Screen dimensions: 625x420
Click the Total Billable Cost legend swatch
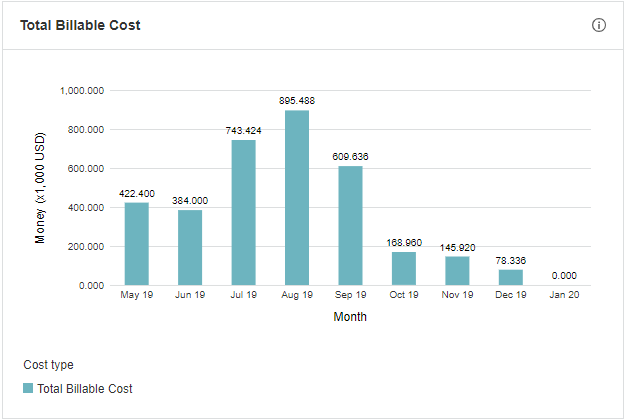pos(28,388)
